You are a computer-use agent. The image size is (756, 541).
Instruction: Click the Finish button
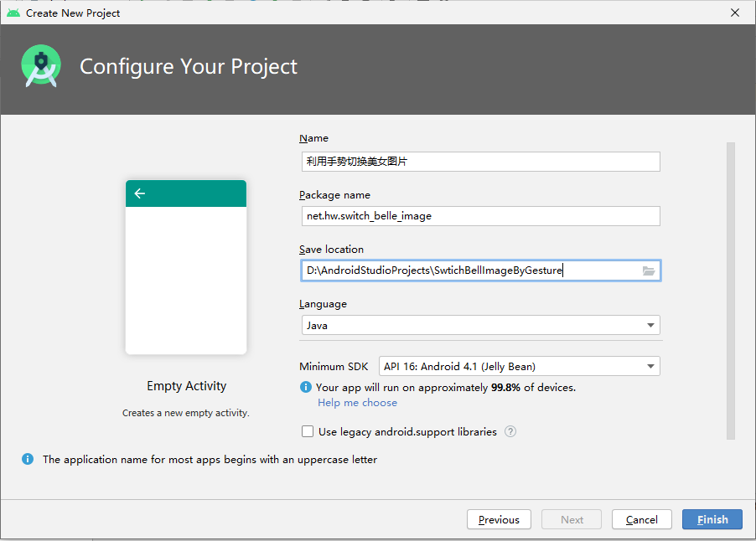click(x=712, y=519)
